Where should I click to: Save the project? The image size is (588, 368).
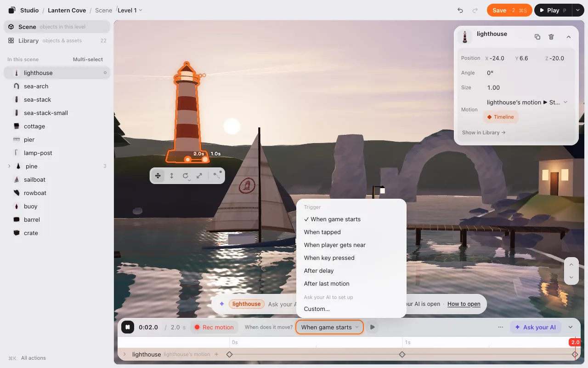[x=509, y=10]
